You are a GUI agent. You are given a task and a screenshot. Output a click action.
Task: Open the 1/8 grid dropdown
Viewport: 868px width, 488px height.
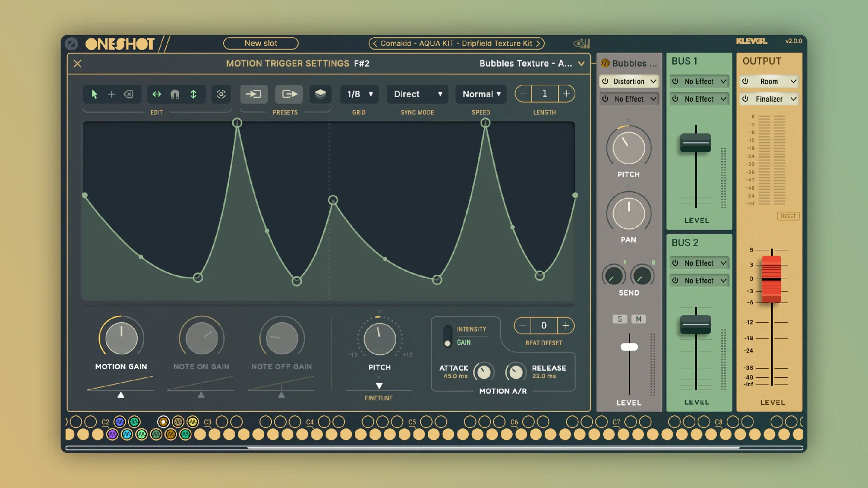click(359, 94)
